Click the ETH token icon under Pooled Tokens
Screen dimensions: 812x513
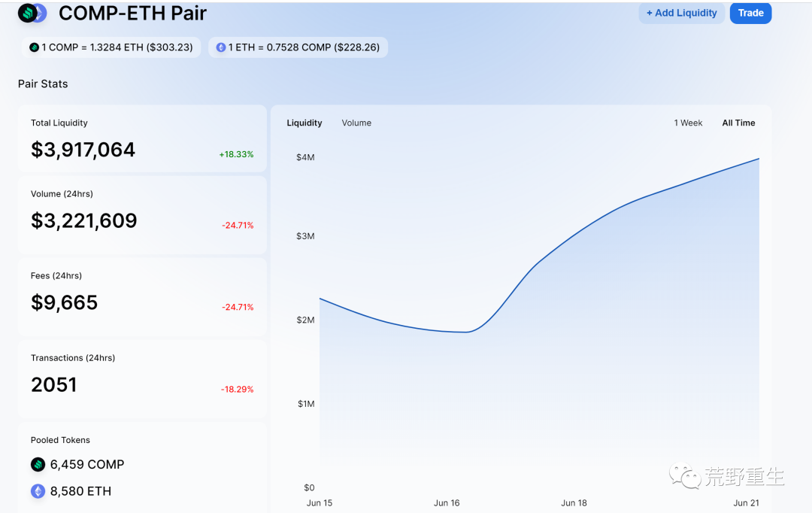(38, 490)
